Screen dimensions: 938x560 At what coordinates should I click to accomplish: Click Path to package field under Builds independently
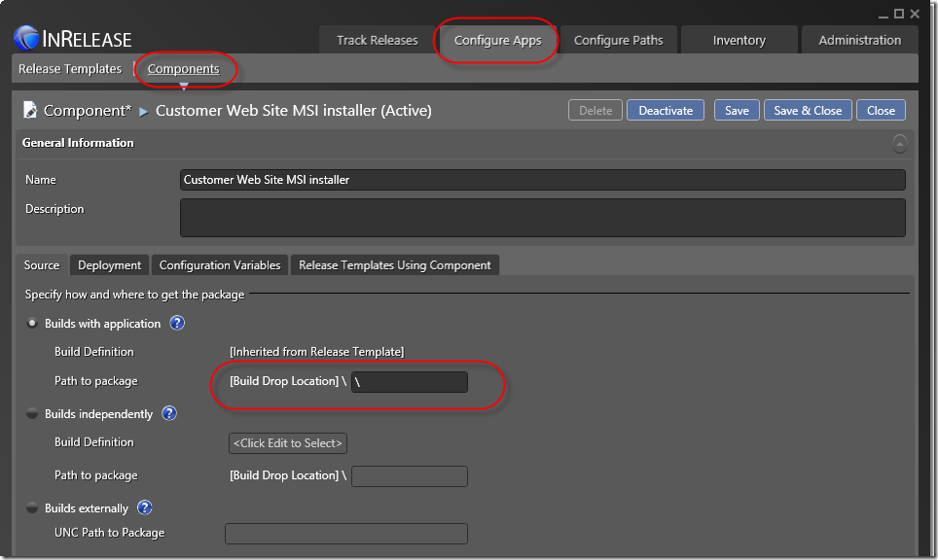pyautogui.click(x=410, y=476)
